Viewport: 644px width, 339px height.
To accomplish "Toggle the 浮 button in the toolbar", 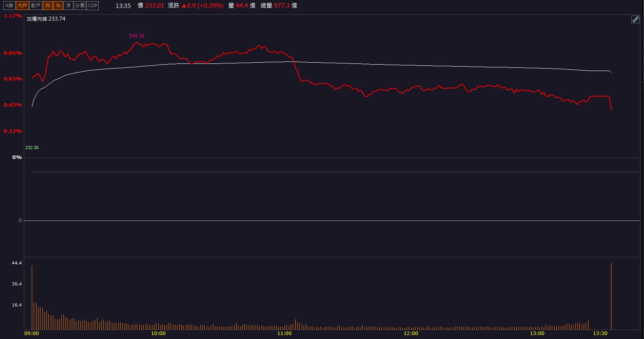I will [x=68, y=6].
